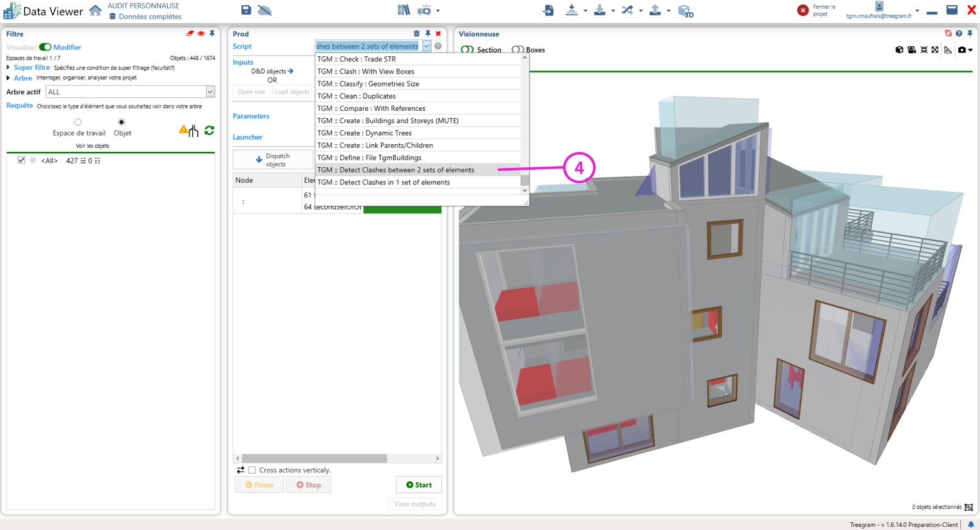Image resolution: width=980 pixels, height=530 pixels.
Task: Click the home icon in header
Action: pyautogui.click(x=95, y=10)
